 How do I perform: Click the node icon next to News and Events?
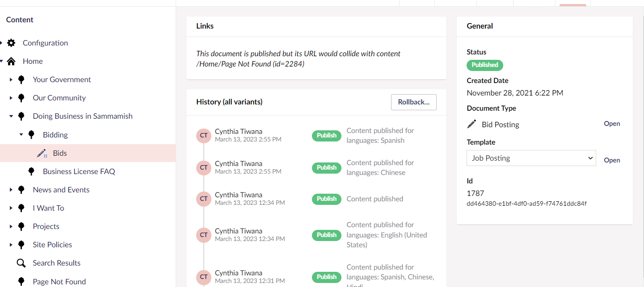[21, 190]
